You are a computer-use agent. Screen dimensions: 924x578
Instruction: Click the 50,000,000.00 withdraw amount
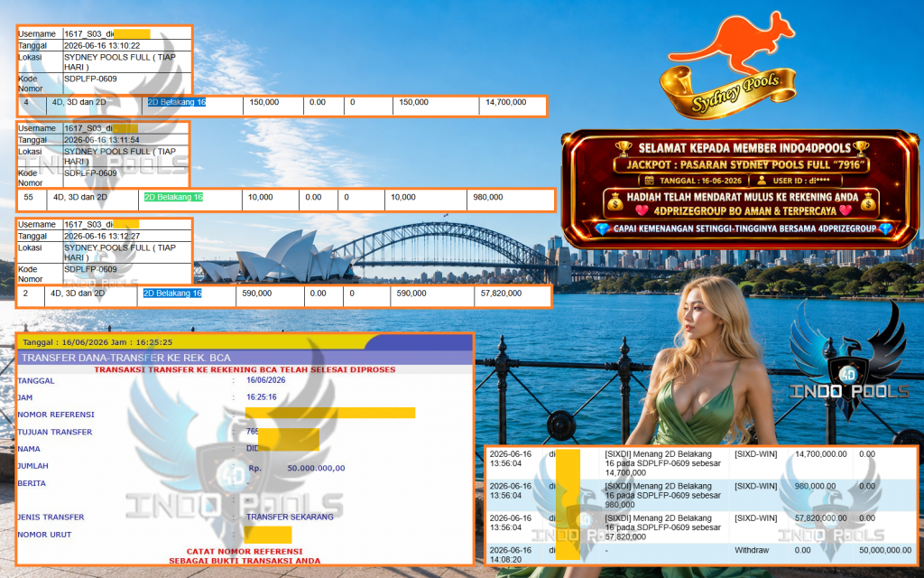(885, 550)
